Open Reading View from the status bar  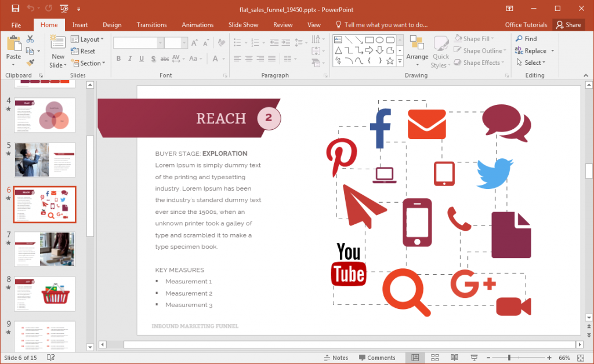[454, 358]
